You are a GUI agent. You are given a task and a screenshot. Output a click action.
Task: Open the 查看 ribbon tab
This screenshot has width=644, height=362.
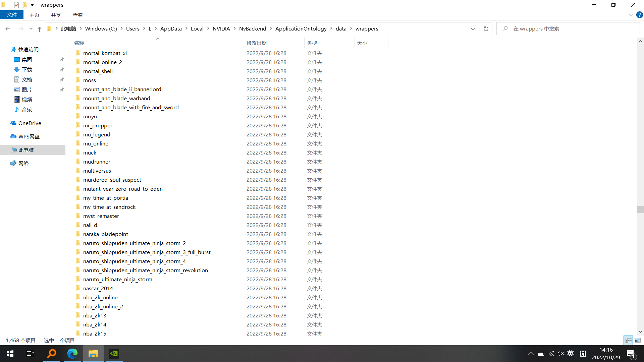[x=77, y=15]
